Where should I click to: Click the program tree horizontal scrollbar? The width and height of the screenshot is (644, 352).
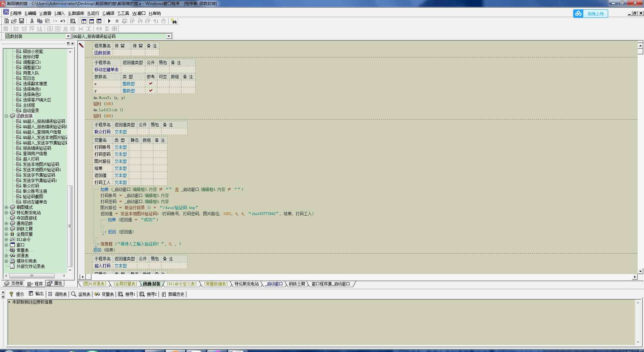pyautogui.click(x=35, y=276)
